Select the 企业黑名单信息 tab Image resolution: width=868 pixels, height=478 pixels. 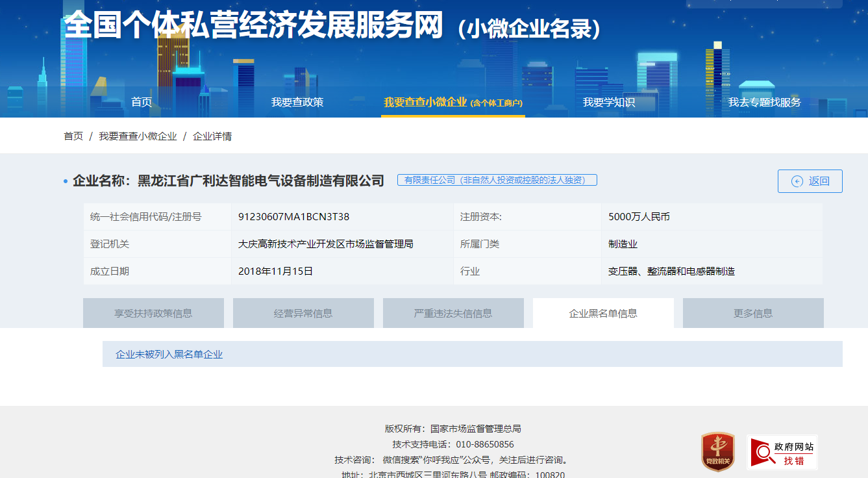pyautogui.click(x=603, y=313)
